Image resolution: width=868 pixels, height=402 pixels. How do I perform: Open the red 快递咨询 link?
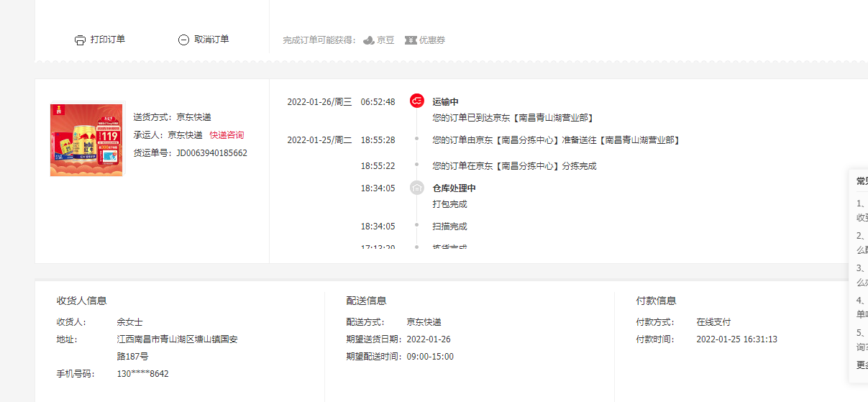coord(227,135)
